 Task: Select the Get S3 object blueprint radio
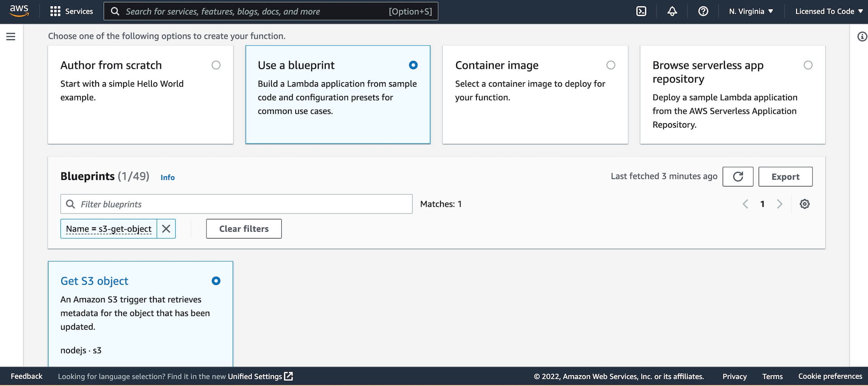click(x=216, y=281)
